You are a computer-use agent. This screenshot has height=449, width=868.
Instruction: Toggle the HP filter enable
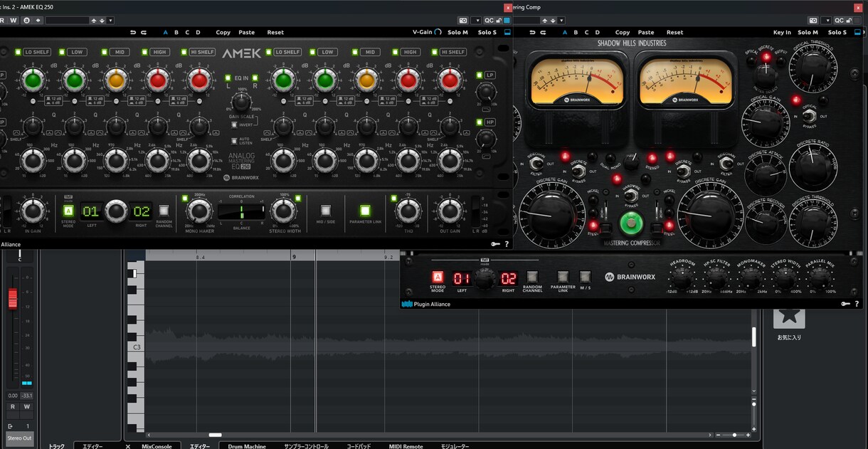coord(480,122)
